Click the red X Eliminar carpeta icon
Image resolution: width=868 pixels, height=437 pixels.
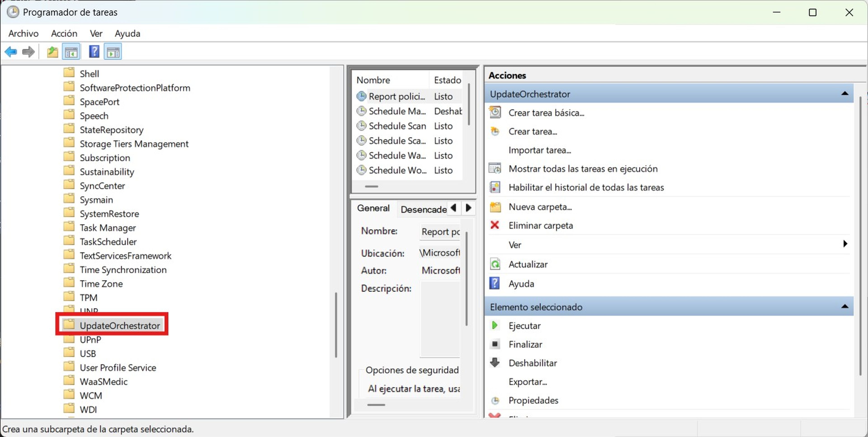click(x=495, y=225)
